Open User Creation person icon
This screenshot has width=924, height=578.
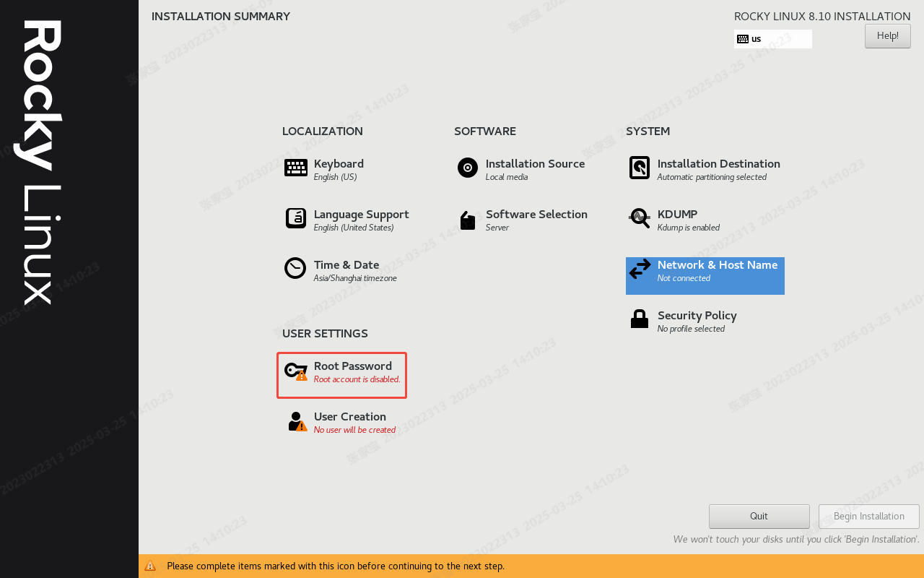[297, 421]
